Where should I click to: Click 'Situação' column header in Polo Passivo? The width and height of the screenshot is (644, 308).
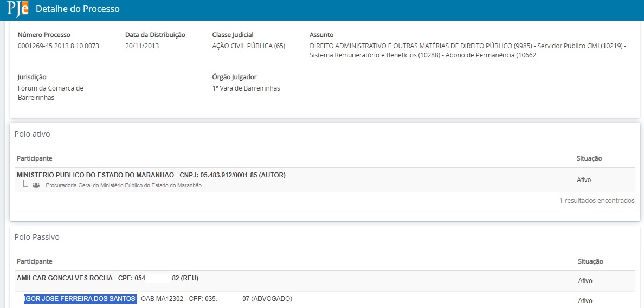point(590,261)
